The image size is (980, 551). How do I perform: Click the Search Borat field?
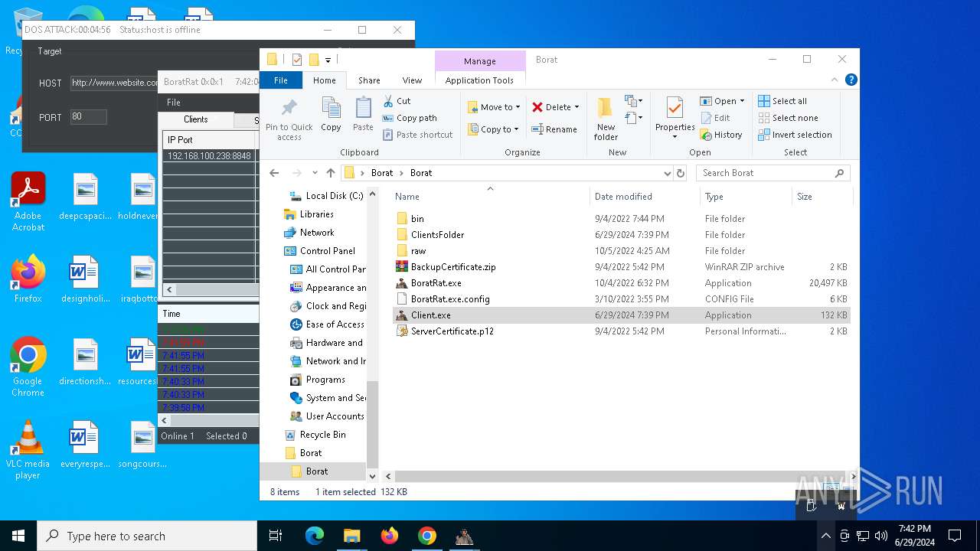click(773, 173)
